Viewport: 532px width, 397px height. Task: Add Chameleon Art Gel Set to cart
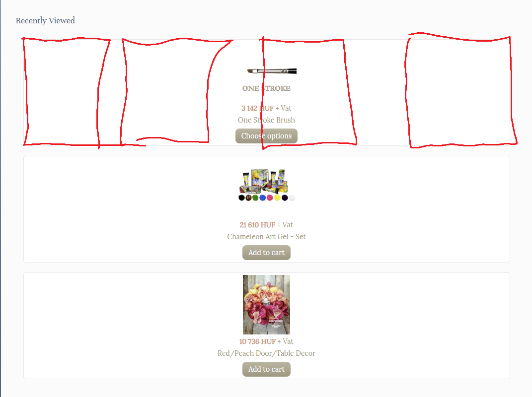pyautogui.click(x=266, y=253)
